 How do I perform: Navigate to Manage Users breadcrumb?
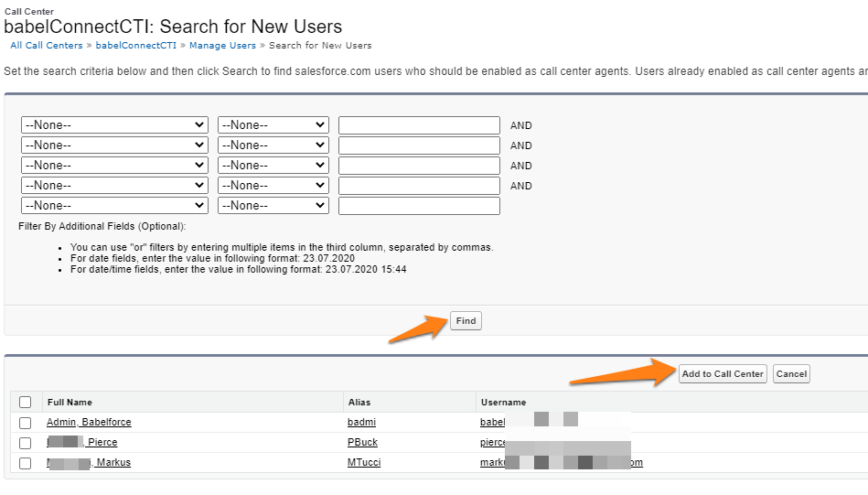[x=222, y=45]
